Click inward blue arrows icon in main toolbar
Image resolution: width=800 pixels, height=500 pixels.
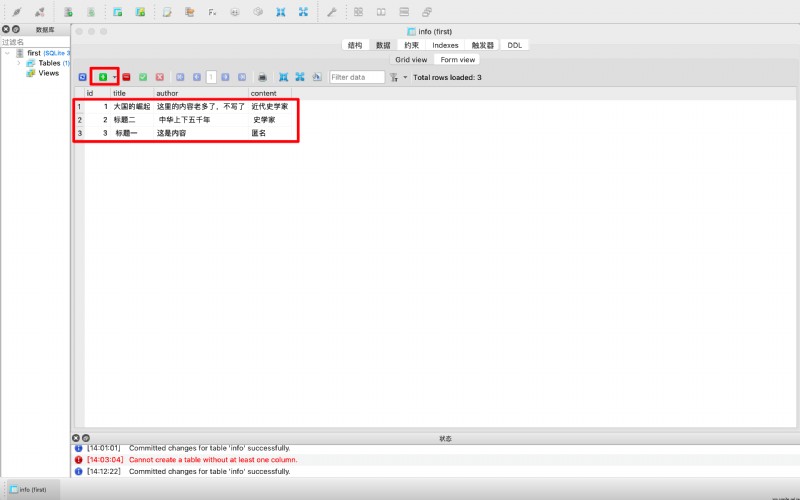click(x=281, y=12)
